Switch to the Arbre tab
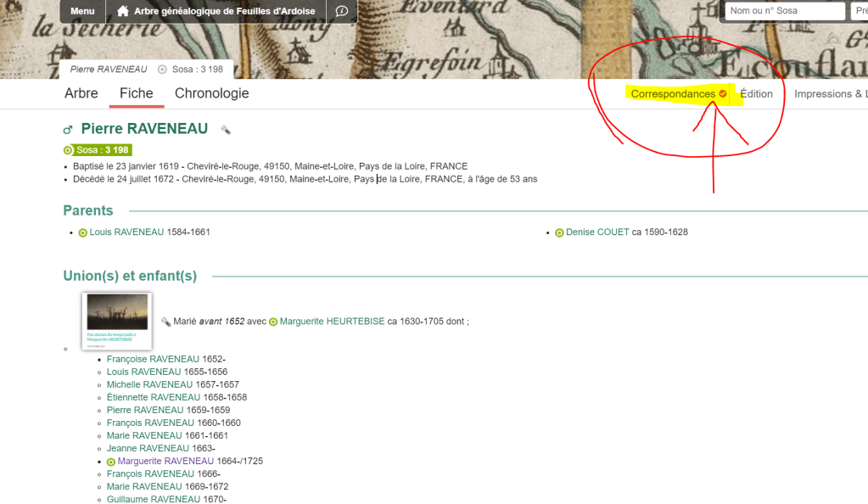The image size is (868, 504). 81,93
